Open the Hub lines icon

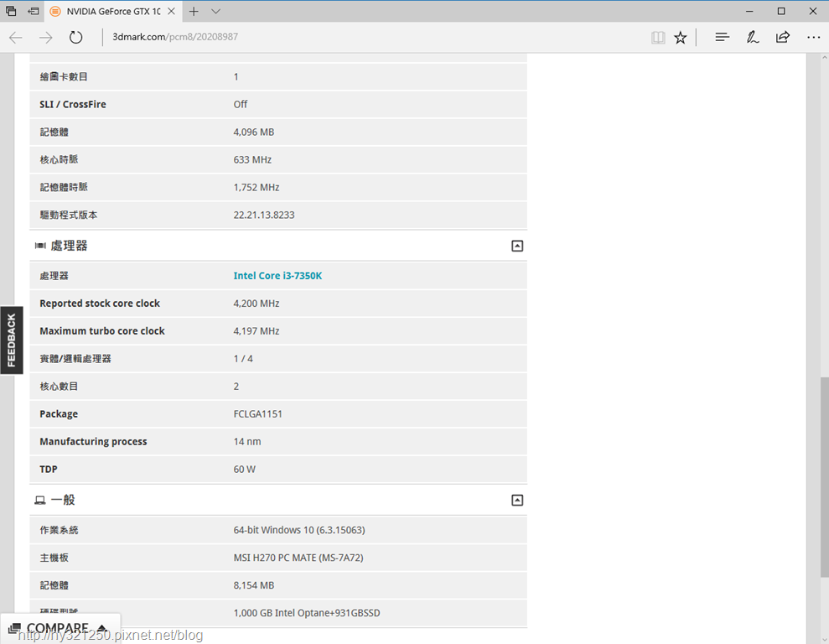pyautogui.click(x=723, y=37)
